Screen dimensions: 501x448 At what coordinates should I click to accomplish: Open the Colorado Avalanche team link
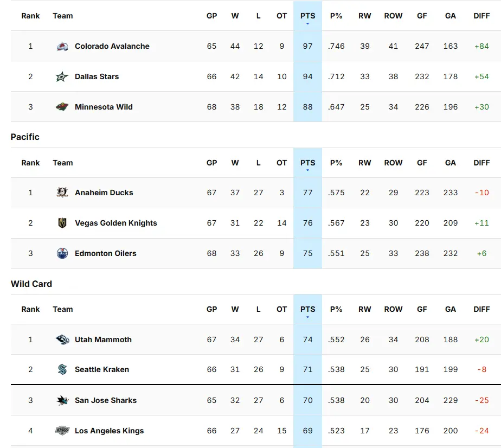coord(112,47)
